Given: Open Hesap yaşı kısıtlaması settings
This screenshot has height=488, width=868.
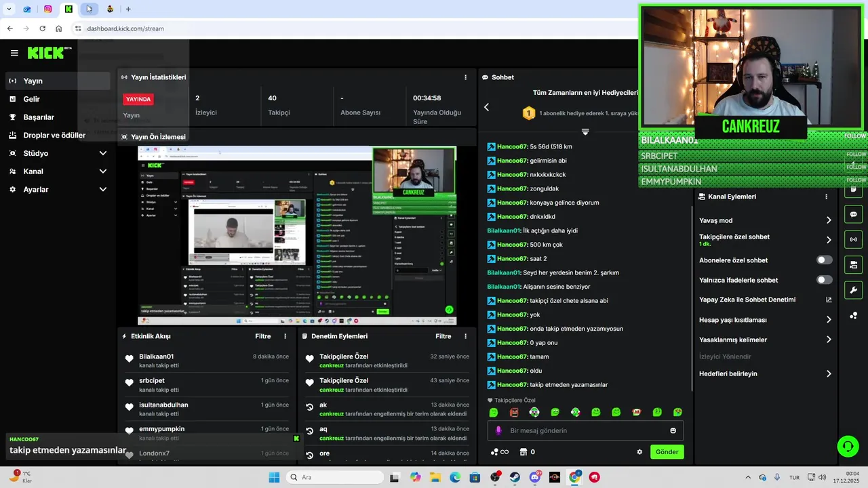Looking at the screenshot, I should tap(765, 320).
